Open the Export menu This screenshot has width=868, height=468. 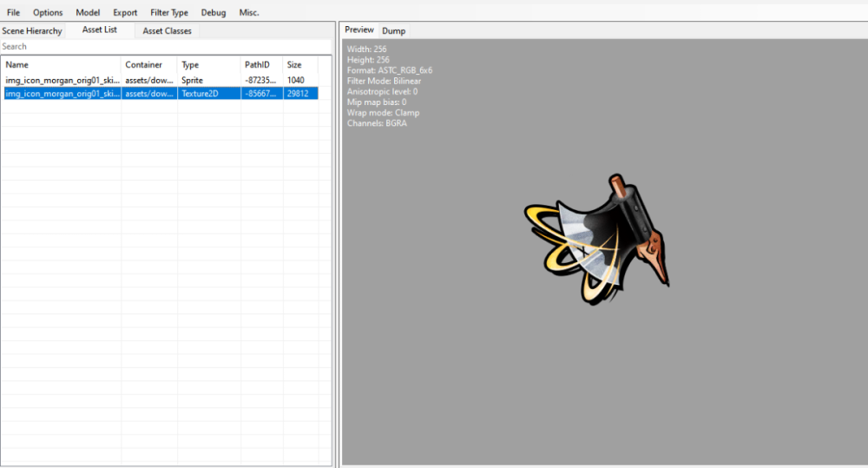coord(125,13)
